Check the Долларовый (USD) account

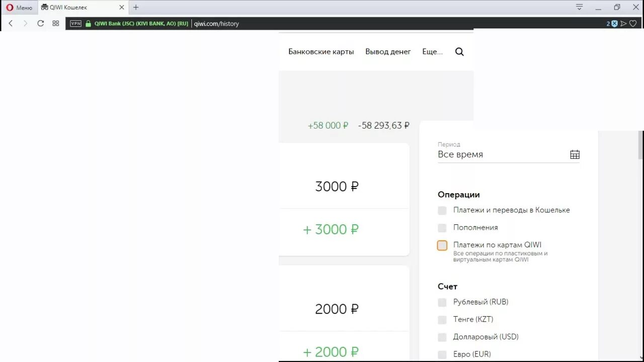(x=442, y=337)
